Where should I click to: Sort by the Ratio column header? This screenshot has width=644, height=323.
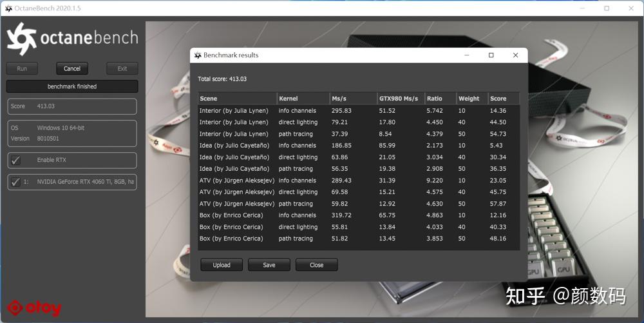[440, 99]
